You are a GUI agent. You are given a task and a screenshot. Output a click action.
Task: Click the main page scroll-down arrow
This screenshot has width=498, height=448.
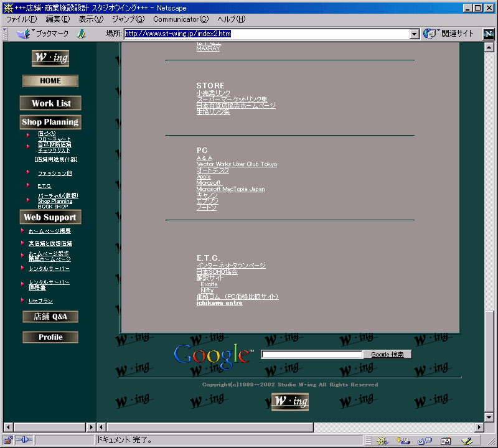point(489,417)
